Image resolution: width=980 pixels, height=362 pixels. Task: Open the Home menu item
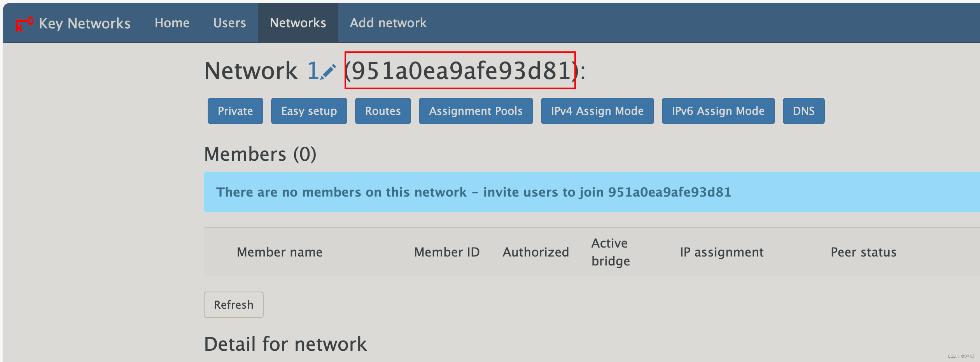(172, 23)
